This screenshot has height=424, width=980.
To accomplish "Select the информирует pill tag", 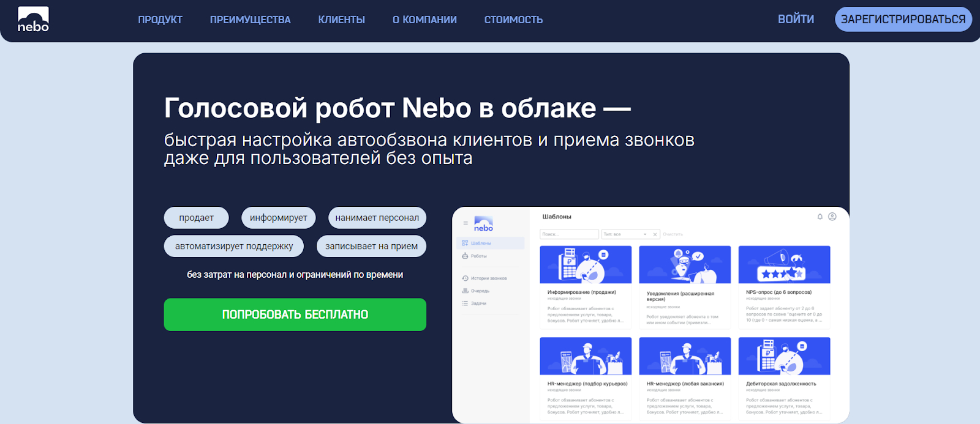I will click(x=279, y=218).
